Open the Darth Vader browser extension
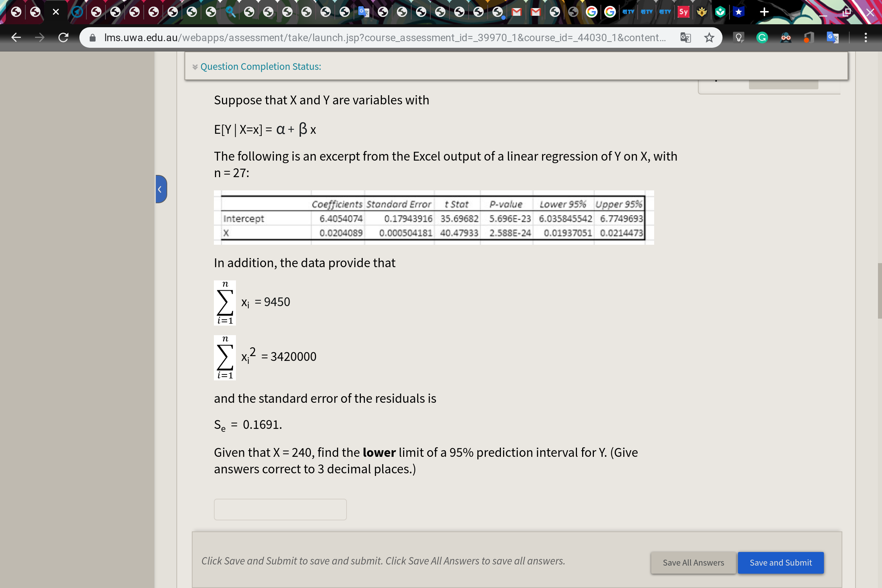882x588 pixels. tap(786, 37)
